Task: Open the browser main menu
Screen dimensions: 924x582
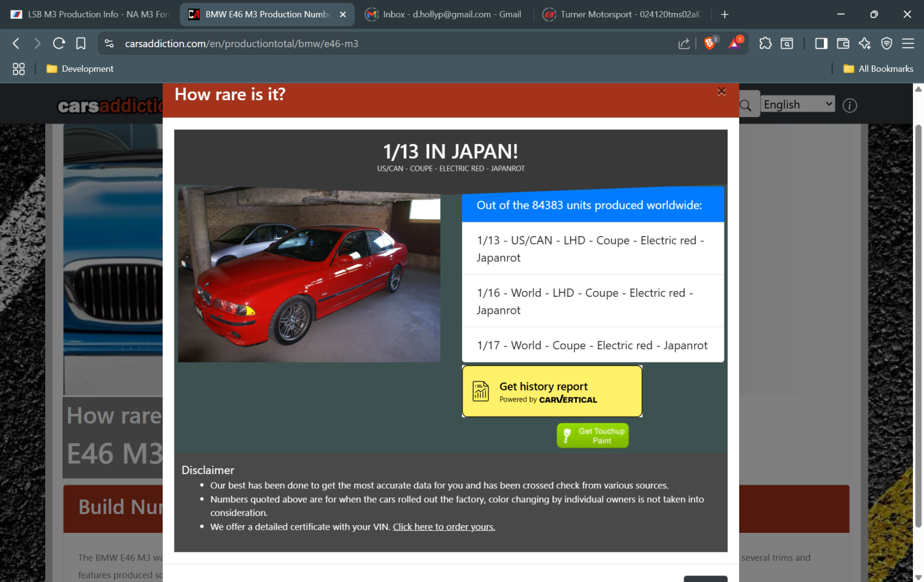Action: coord(908,43)
